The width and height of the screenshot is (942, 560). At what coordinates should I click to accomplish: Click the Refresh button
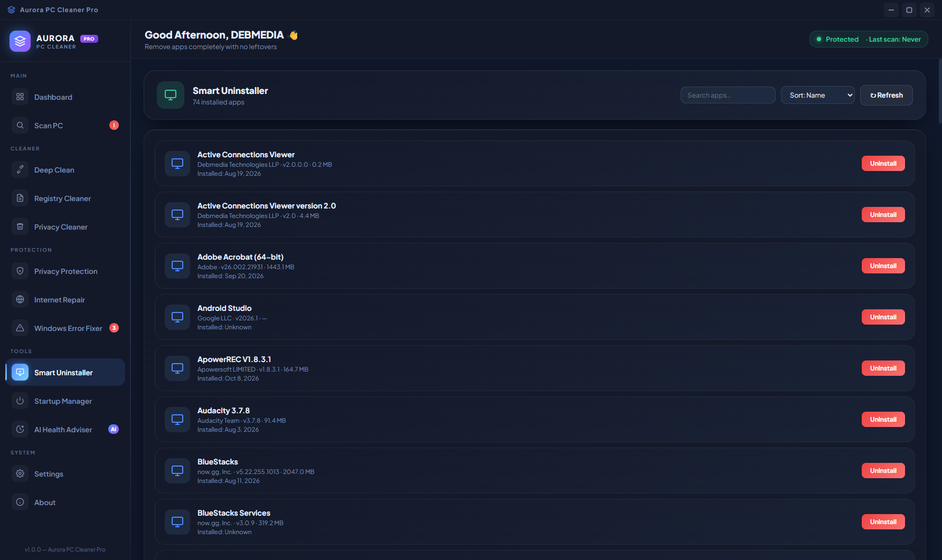887,96
